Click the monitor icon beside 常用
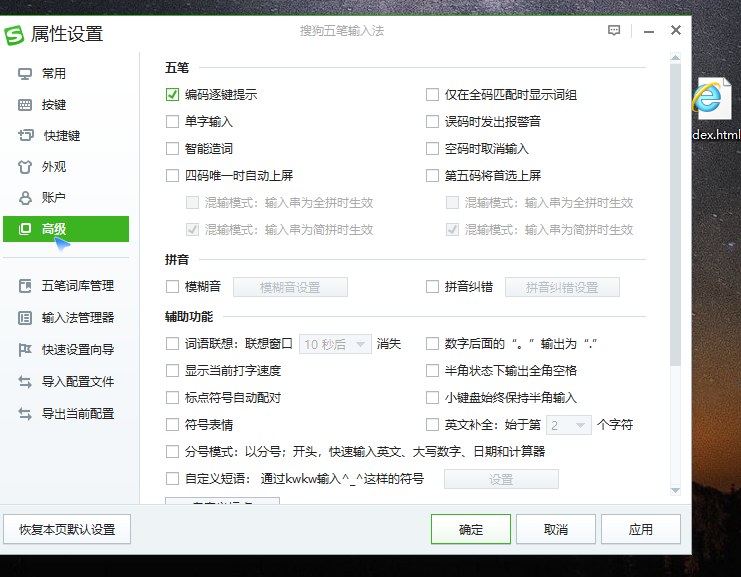 (25, 74)
